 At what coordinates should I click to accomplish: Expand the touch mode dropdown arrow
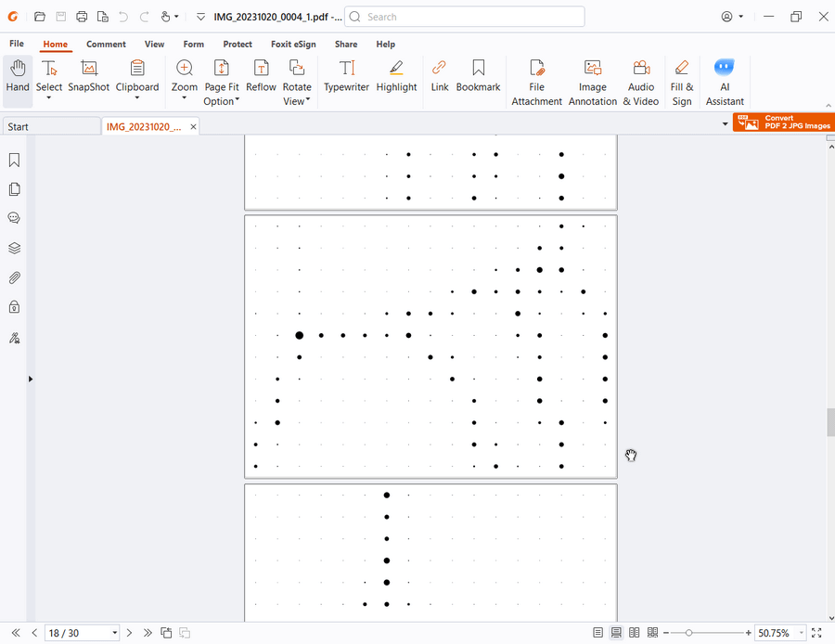pos(176,17)
